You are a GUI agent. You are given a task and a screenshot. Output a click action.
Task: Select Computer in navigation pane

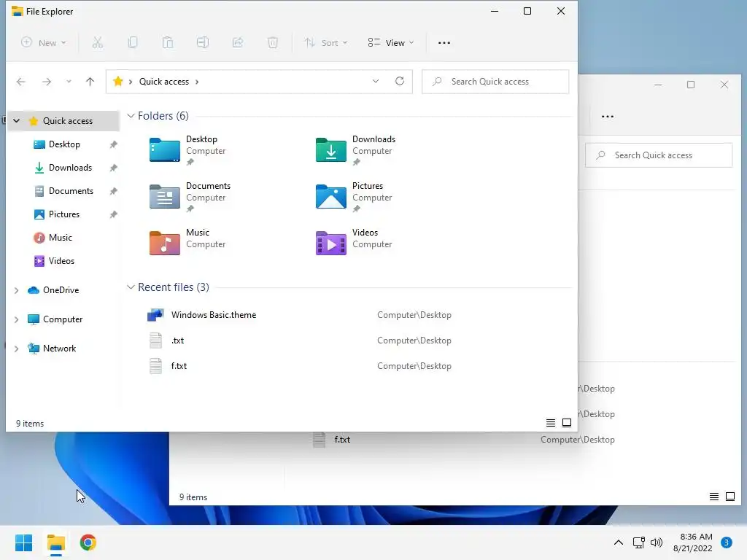point(64,319)
